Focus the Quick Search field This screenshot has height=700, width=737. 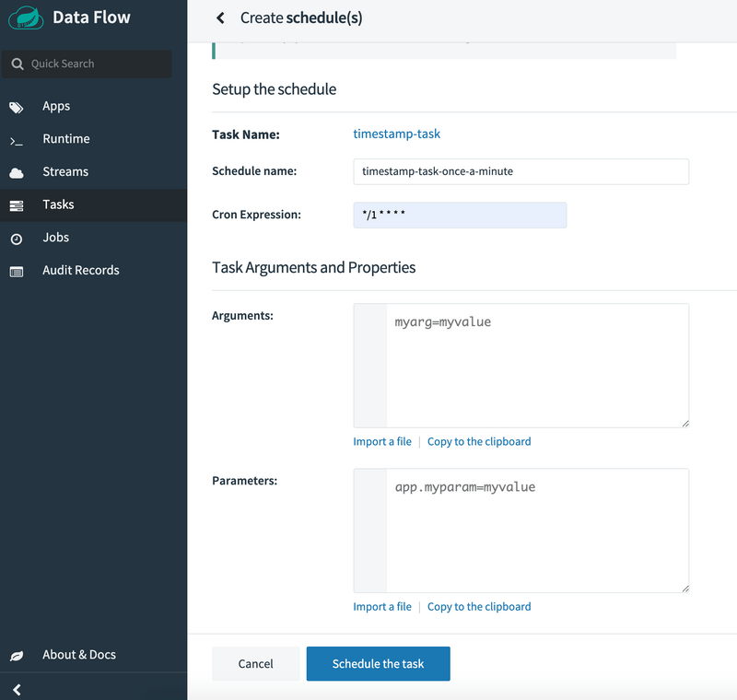coord(87,64)
